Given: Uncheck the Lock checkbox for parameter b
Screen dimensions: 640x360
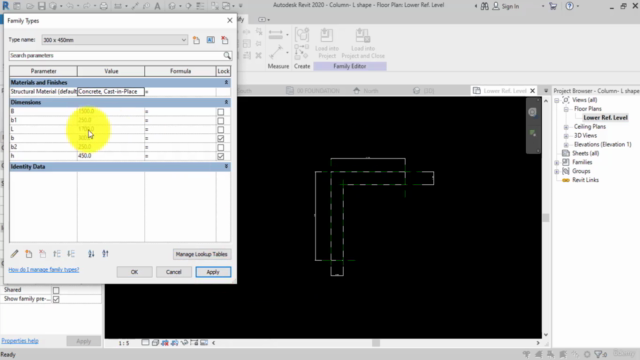Looking at the screenshot, I should click(220, 138).
